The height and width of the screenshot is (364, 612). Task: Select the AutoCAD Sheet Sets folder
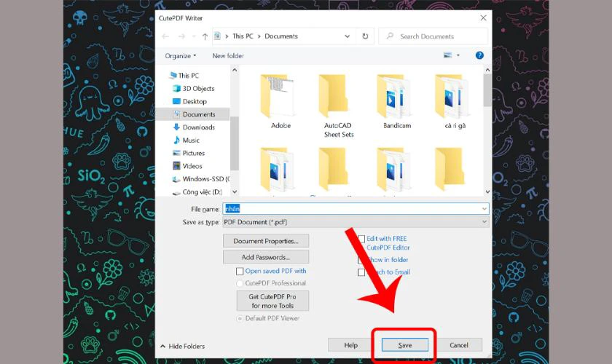click(x=338, y=106)
